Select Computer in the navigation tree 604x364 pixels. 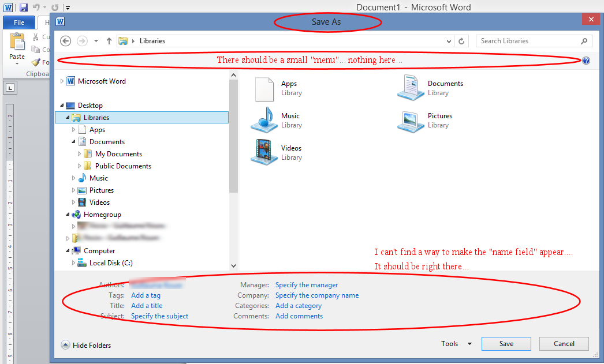pos(99,251)
